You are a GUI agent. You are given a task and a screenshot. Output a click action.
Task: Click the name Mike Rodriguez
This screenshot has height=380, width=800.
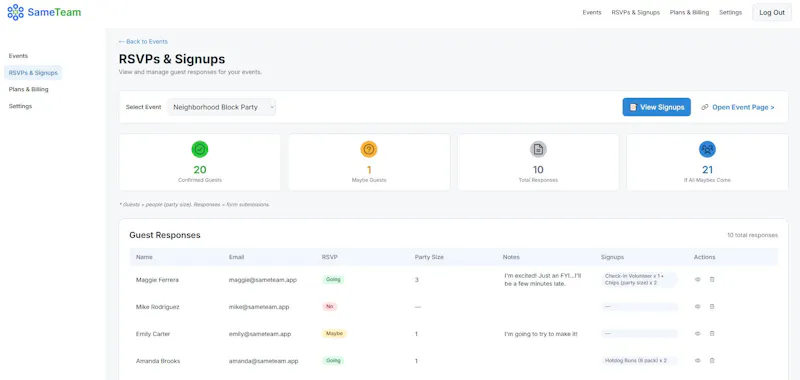(157, 307)
